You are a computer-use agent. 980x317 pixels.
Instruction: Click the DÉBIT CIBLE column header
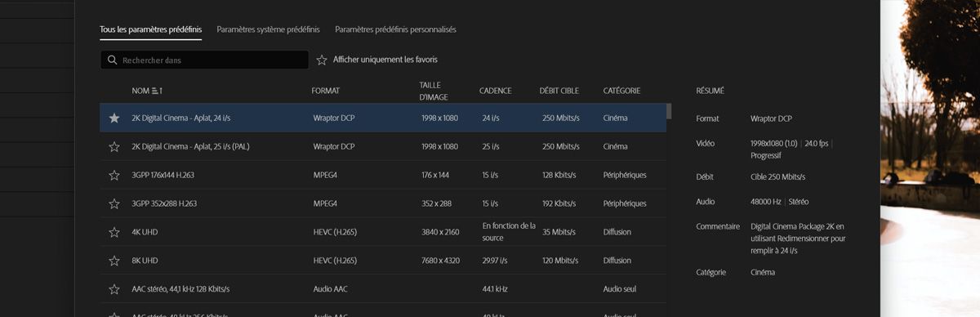(559, 91)
